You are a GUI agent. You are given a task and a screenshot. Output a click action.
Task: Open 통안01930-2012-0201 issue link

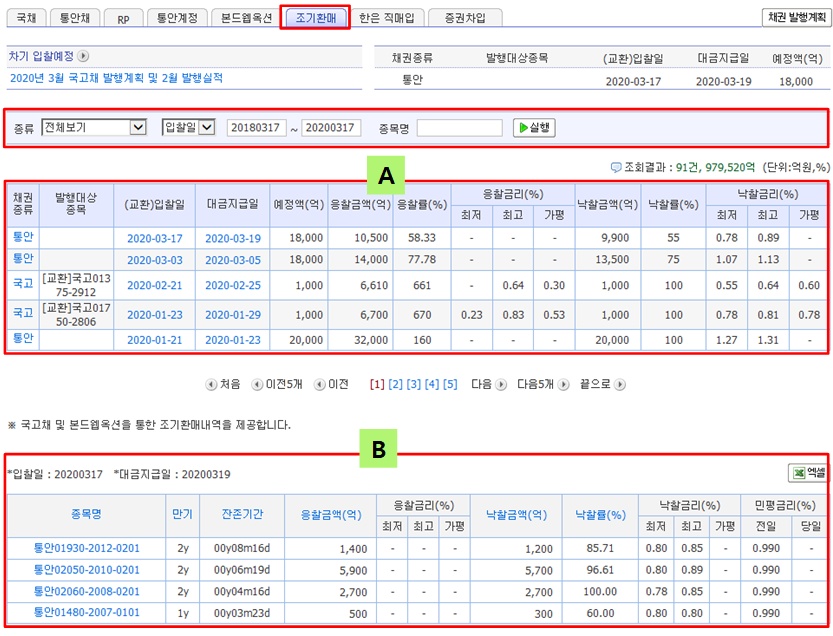coord(87,548)
